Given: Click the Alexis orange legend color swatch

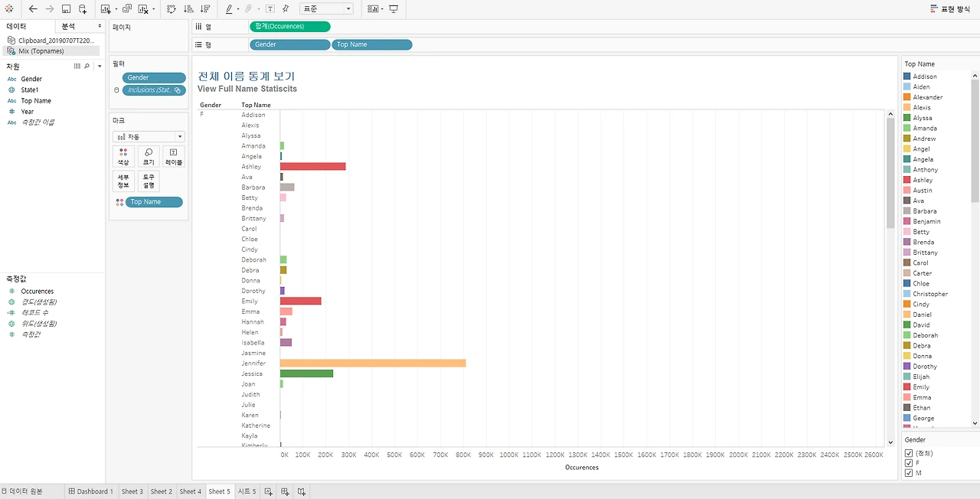Looking at the screenshot, I should point(907,107).
